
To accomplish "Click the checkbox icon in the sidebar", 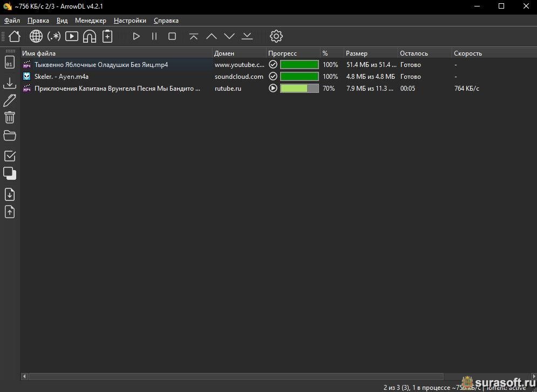I will pyautogui.click(x=10, y=156).
